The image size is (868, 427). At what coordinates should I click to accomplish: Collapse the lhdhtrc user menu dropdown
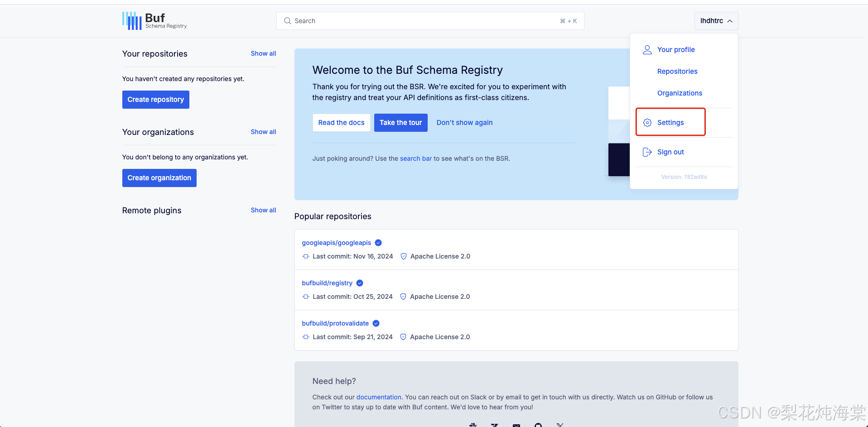tap(716, 21)
